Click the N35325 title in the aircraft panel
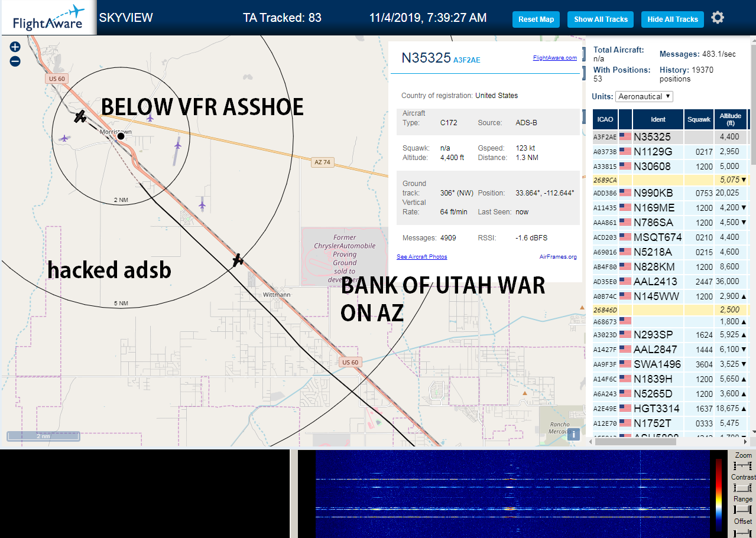The image size is (756, 538). [426, 58]
